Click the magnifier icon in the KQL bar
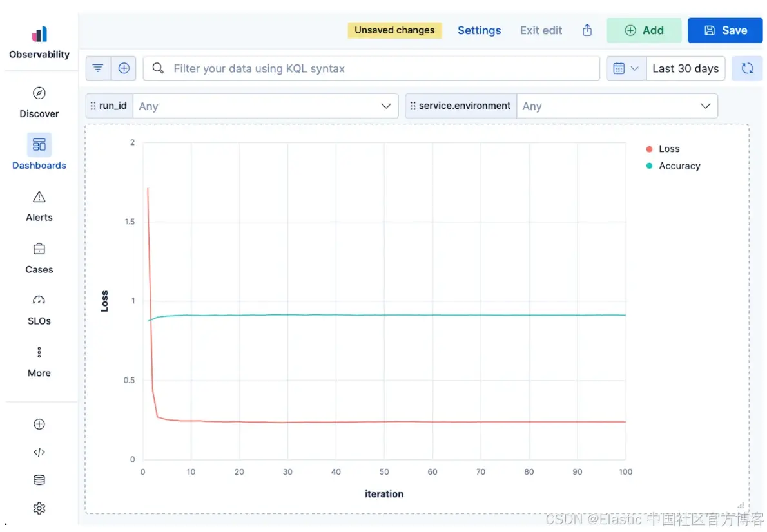This screenshot has height=532, width=767. coord(157,68)
